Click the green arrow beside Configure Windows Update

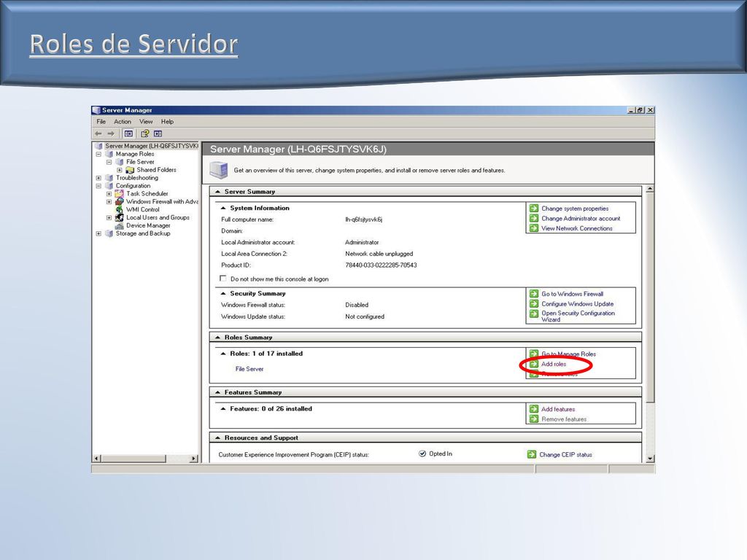534,304
